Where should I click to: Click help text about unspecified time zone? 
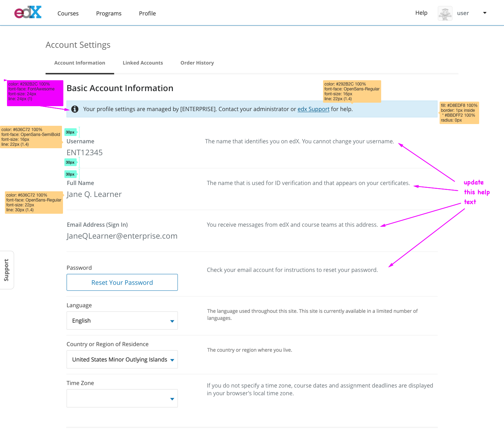[x=320, y=389]
